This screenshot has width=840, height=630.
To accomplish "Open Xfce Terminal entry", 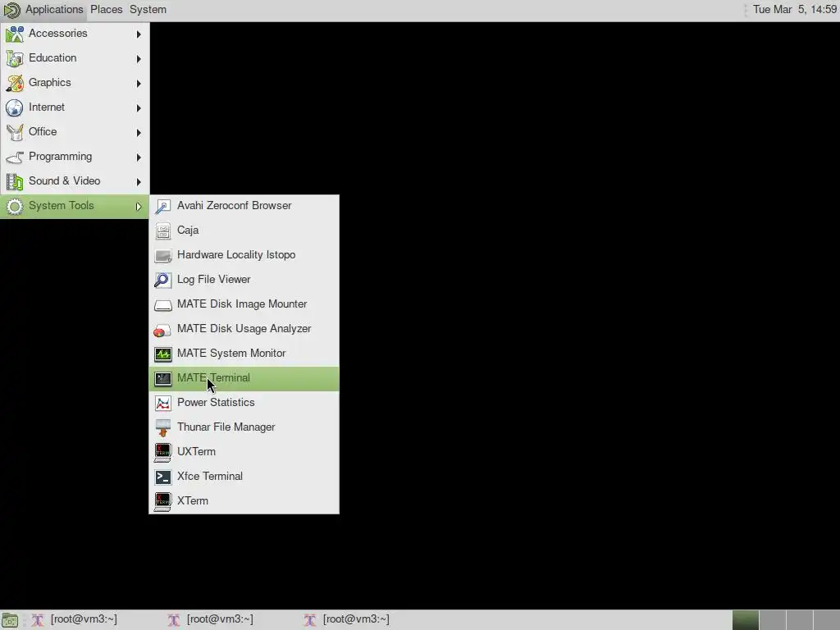I will pos(244,477).
